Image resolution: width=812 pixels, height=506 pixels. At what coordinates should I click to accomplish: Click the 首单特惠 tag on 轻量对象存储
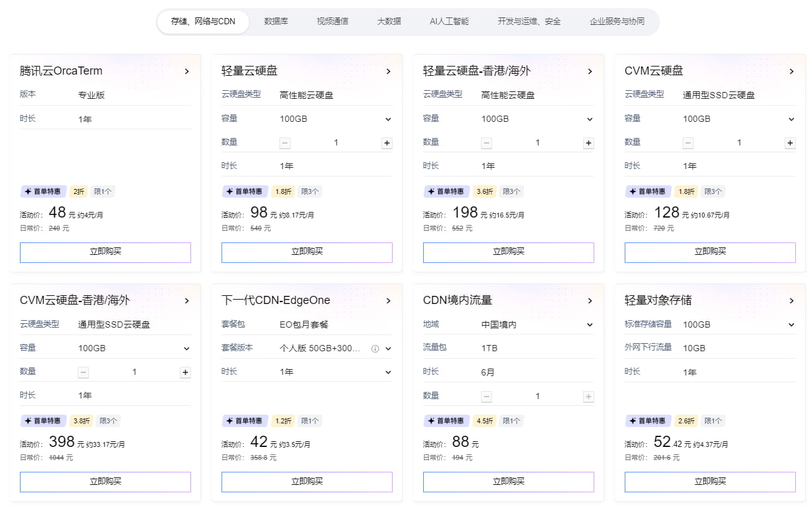[x=648, y=421]
